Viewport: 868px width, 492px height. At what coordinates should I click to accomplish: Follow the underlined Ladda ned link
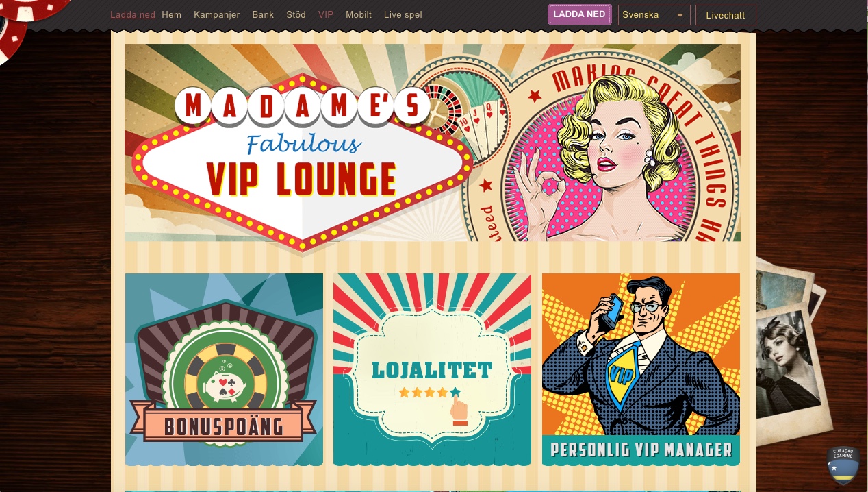(133, 14)
